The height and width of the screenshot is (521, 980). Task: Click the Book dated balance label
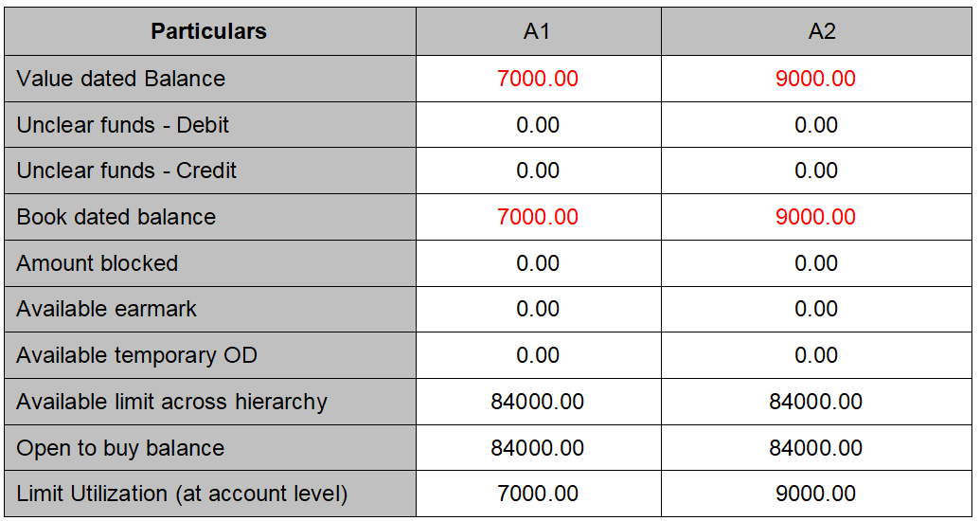[116, 217]
